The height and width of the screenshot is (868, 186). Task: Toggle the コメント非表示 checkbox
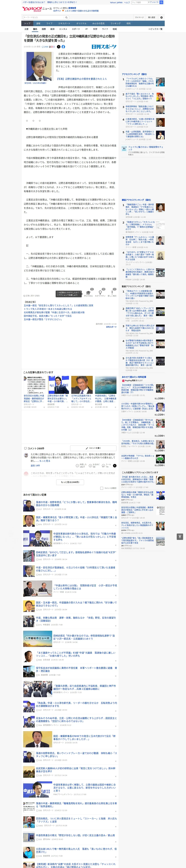coord(102,488)
